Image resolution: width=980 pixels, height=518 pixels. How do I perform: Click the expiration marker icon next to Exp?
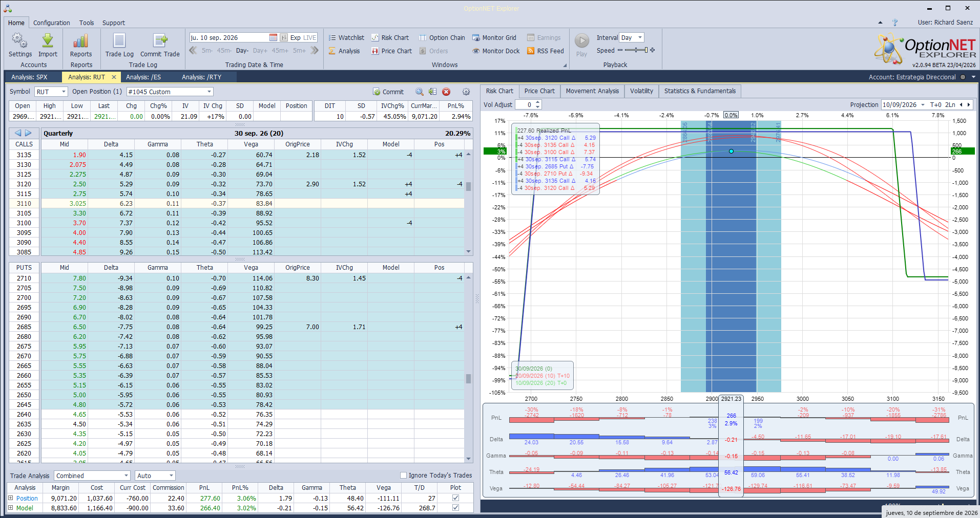(284, 37)
